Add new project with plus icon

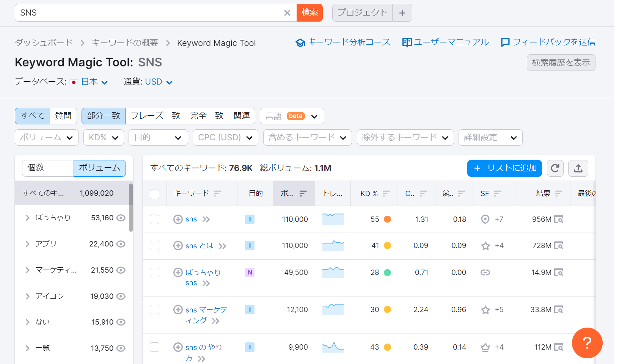[x=402, y=13]
